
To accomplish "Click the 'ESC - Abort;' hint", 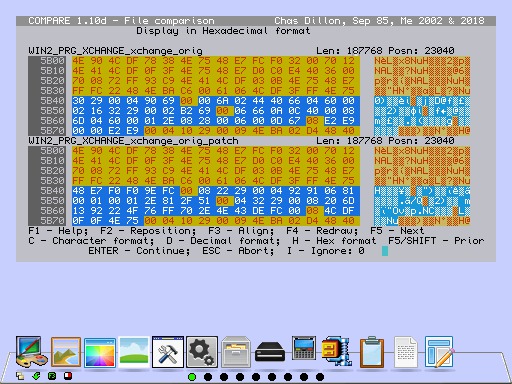I will pyautogui.click(x=238, y=251).
